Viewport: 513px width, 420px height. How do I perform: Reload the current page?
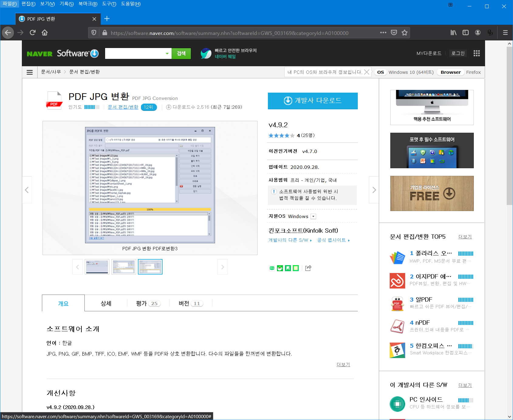[x=32, y=32]
